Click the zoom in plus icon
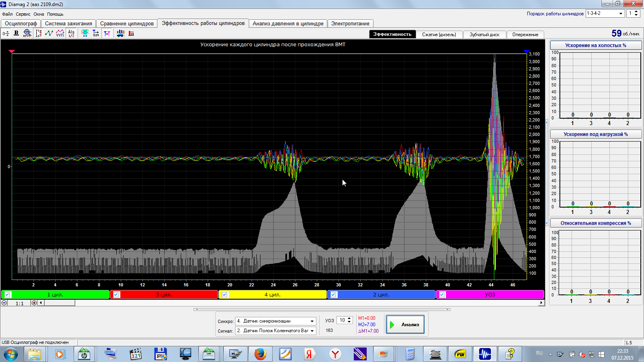 coord(34,303)
